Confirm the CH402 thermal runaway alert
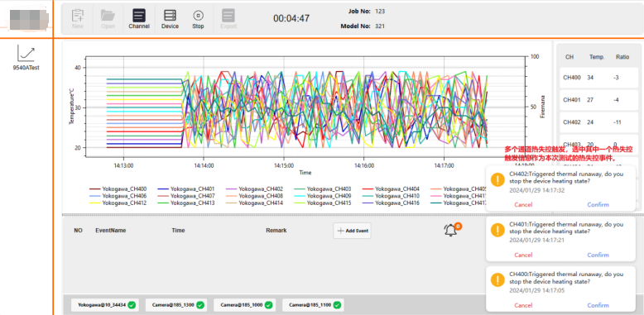 [x=598, y=205]
